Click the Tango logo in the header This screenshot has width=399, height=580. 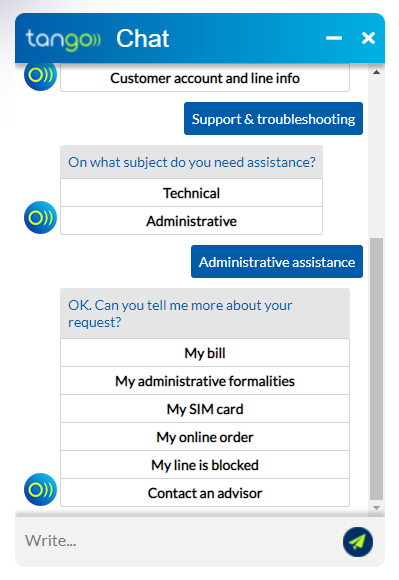point(63,40)
